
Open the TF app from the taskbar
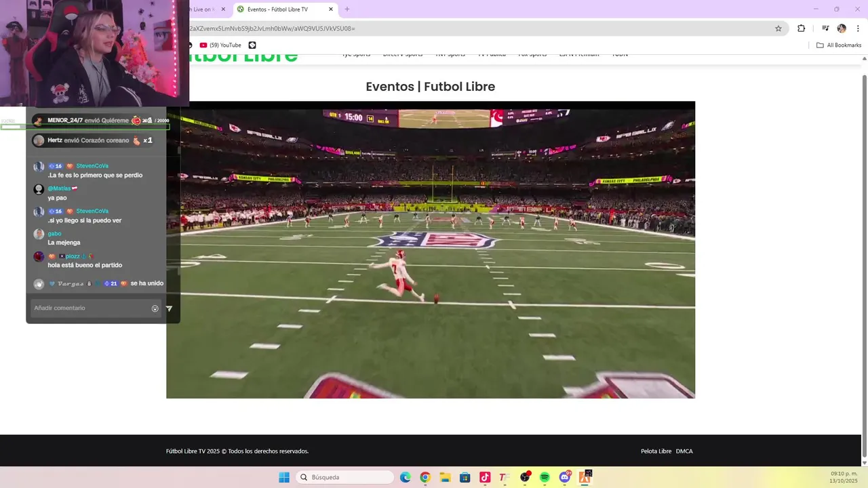[505, 477]
